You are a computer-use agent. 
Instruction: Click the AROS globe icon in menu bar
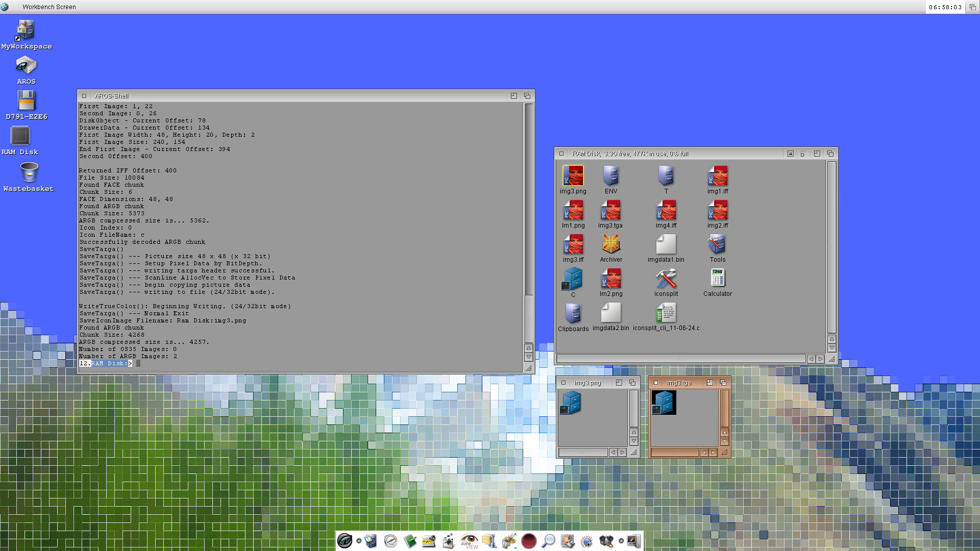[x=5, y=7]
